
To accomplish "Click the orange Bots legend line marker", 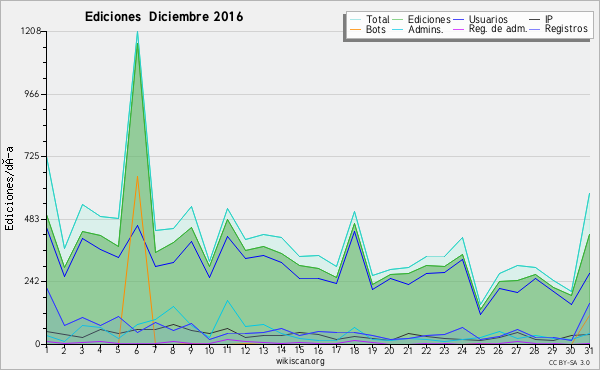I will coord(355,29).
